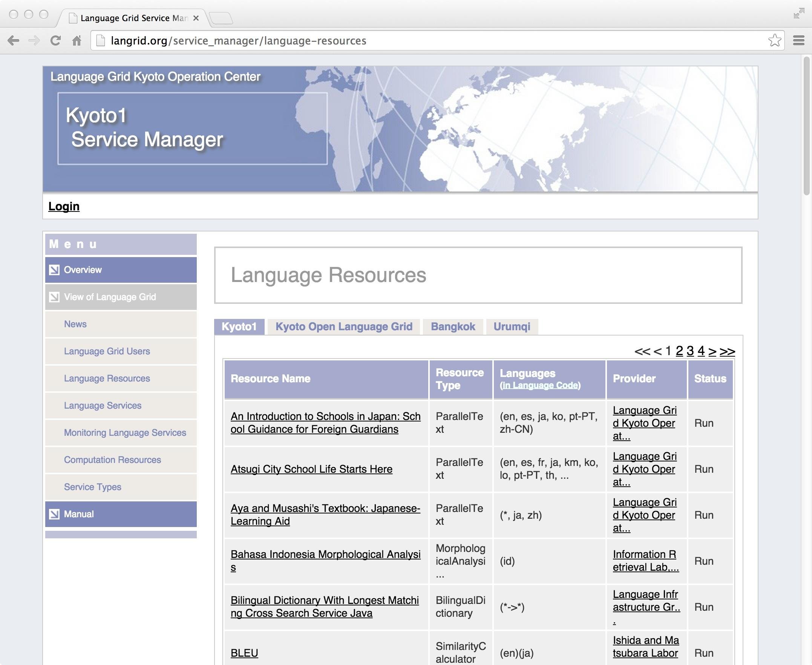Open the BLEU similarity calculator resource
The image size is (812, 665).
[x=244, y=653]
